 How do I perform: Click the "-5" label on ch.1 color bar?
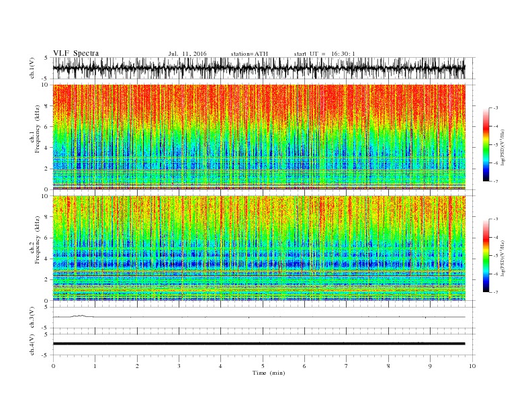coord(496,145)
